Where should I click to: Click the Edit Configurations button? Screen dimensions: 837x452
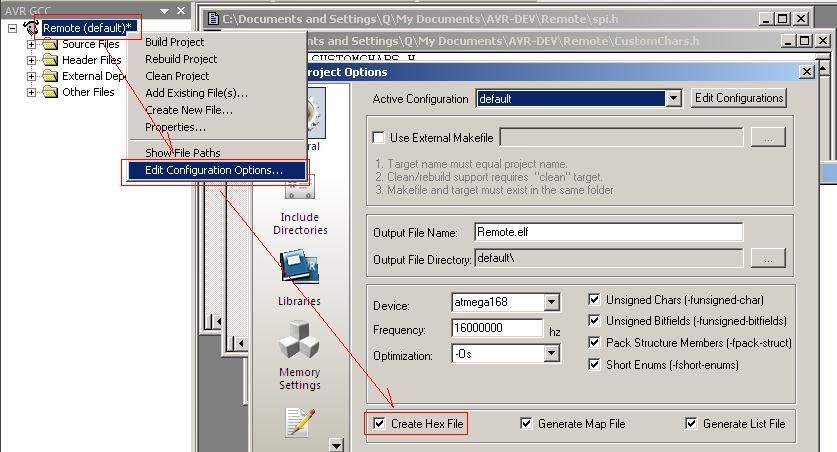tap(739, 98)
